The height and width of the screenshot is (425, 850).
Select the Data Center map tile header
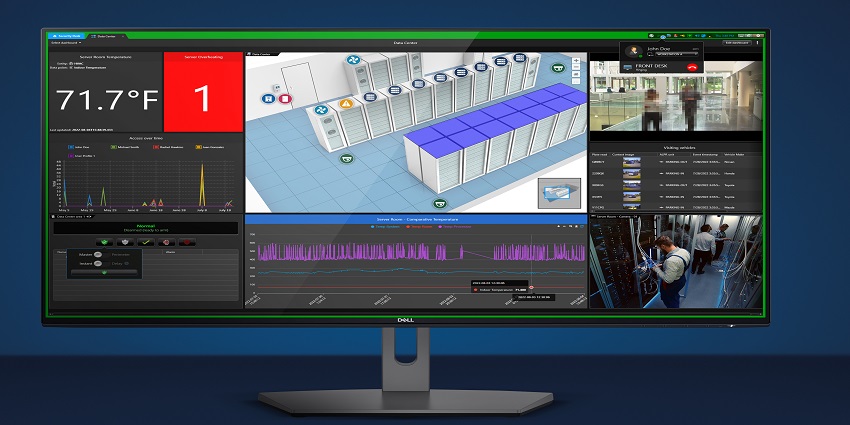pos(262,54)
